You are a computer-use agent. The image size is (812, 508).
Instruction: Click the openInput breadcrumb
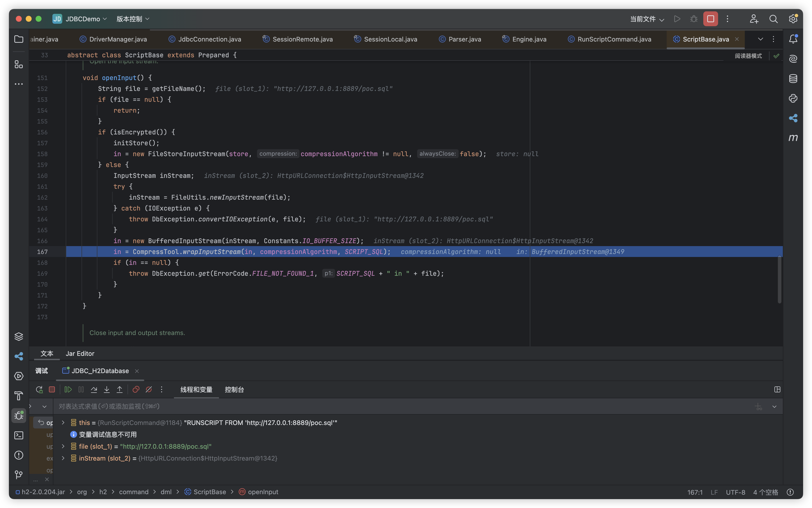[259, 492]
